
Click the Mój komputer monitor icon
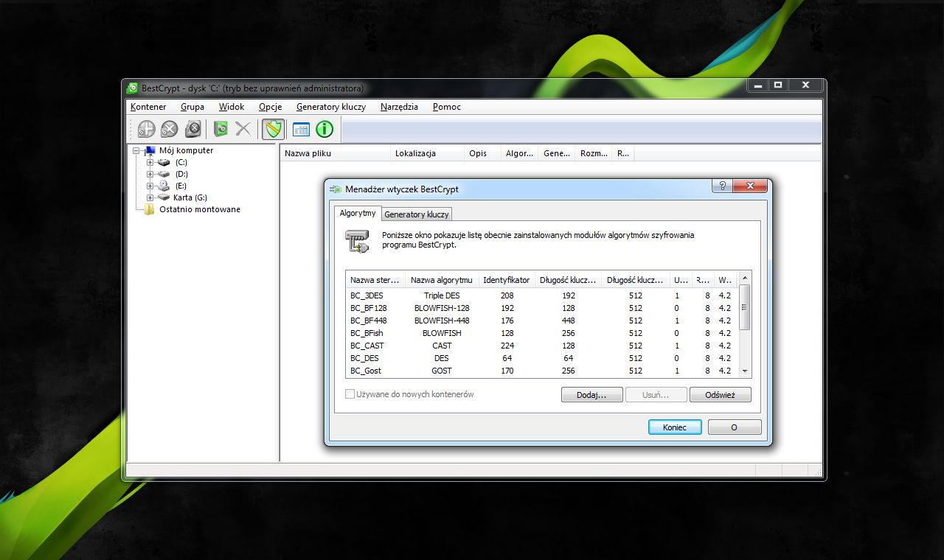coord(150,150)
